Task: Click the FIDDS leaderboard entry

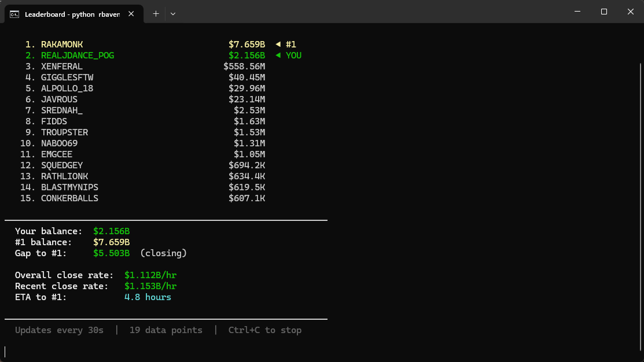Action: click(x=54, y=121)
